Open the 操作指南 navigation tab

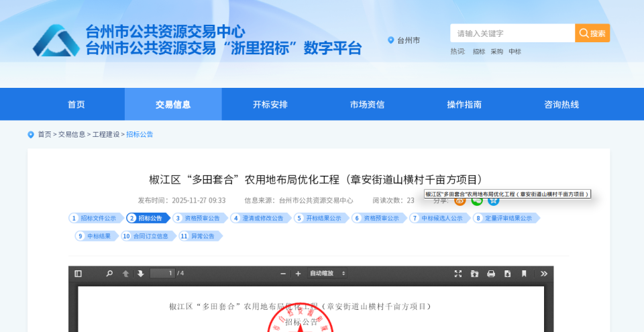coord(464,105)
